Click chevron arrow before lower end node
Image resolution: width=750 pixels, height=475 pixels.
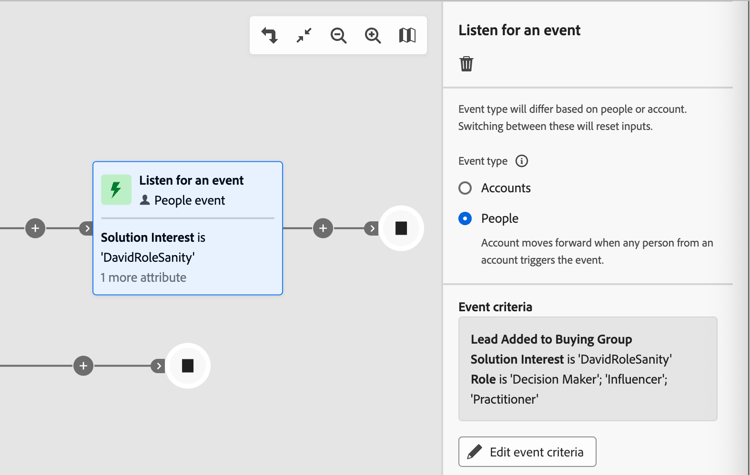pyautogui.click(x=158, y=366)
